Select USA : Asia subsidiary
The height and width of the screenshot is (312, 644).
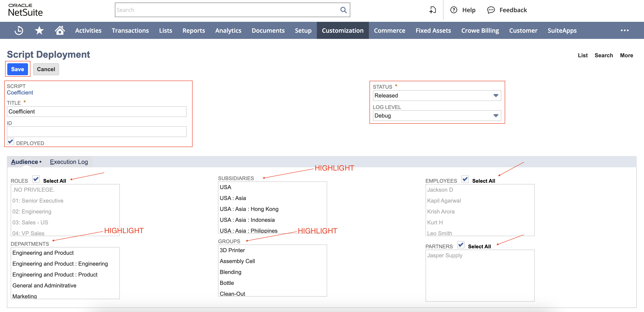[x=272, y=198]
